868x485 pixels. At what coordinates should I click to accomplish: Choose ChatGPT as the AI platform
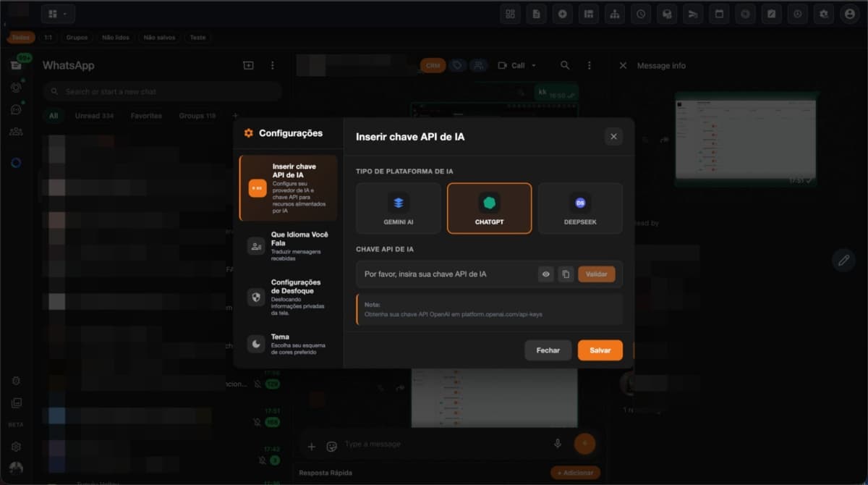(x=489, y=208)
